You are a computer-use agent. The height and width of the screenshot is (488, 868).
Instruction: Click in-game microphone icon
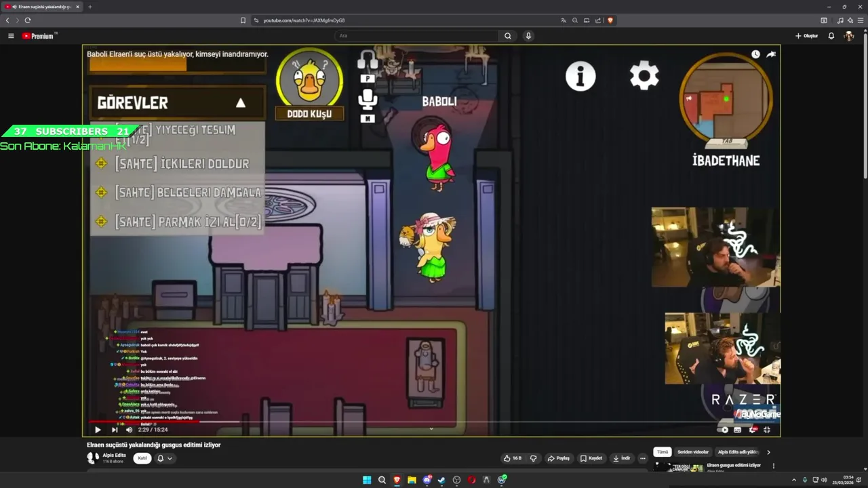pyautogui.click(x=367, y=100)
